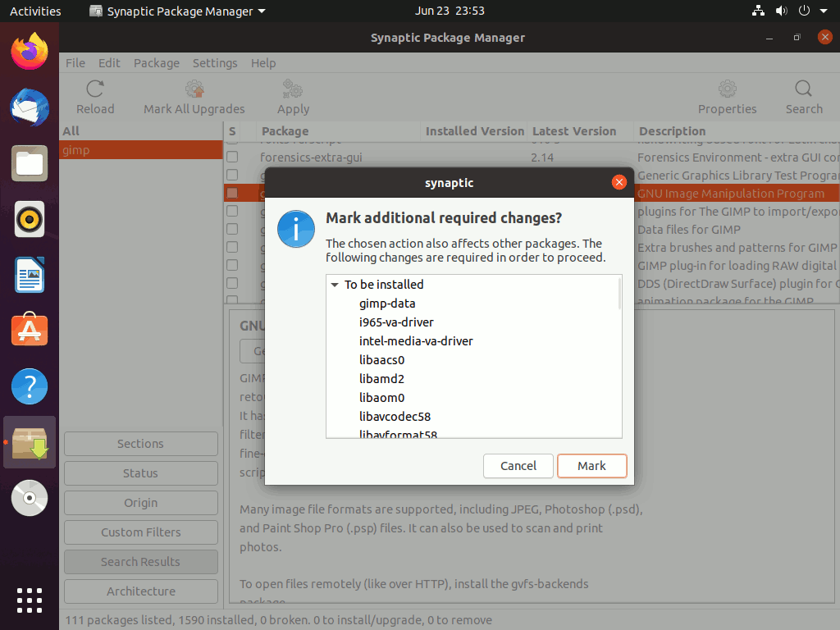Click the disc icon in the dock
This screenshot has width=840, height=630.
[30, 498]
